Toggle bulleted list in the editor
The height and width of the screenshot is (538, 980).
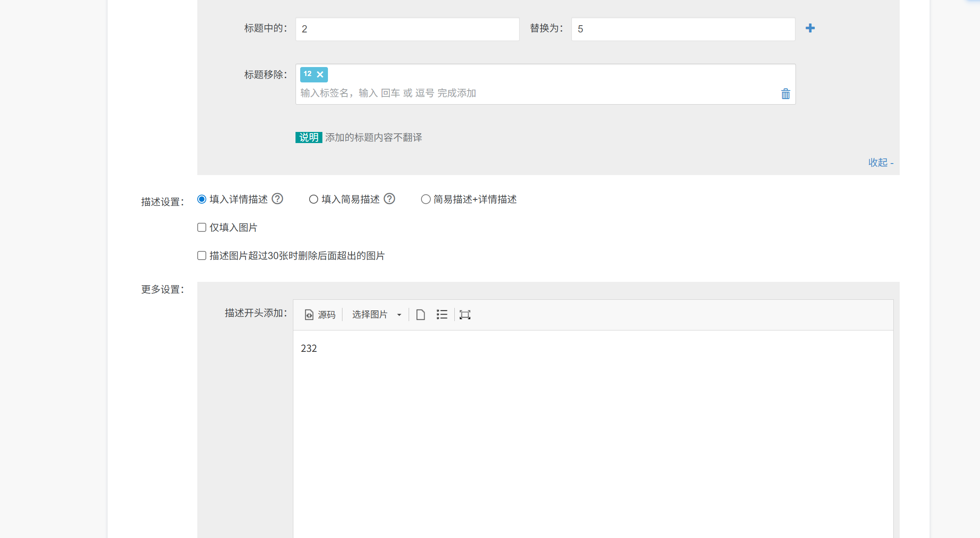[442, 315]
